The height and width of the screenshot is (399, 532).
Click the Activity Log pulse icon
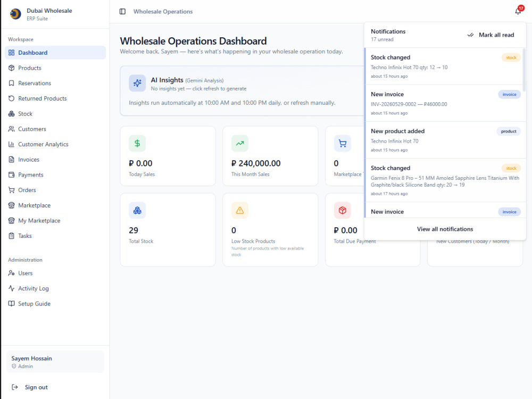(x=12, y=288)
